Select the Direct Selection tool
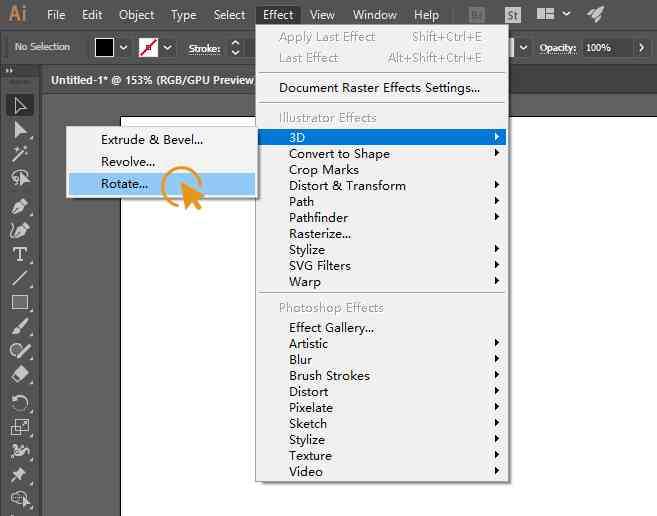Screen dimensions: 657x516 click(20, 130)
